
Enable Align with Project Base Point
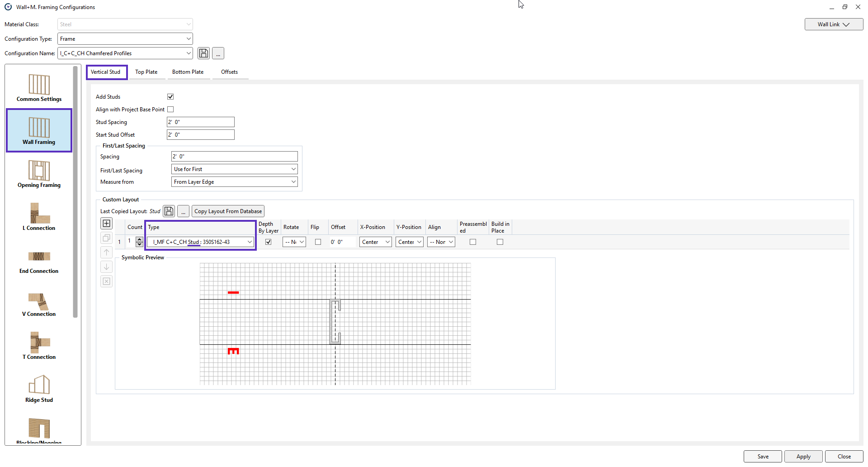tap(170, 110)
